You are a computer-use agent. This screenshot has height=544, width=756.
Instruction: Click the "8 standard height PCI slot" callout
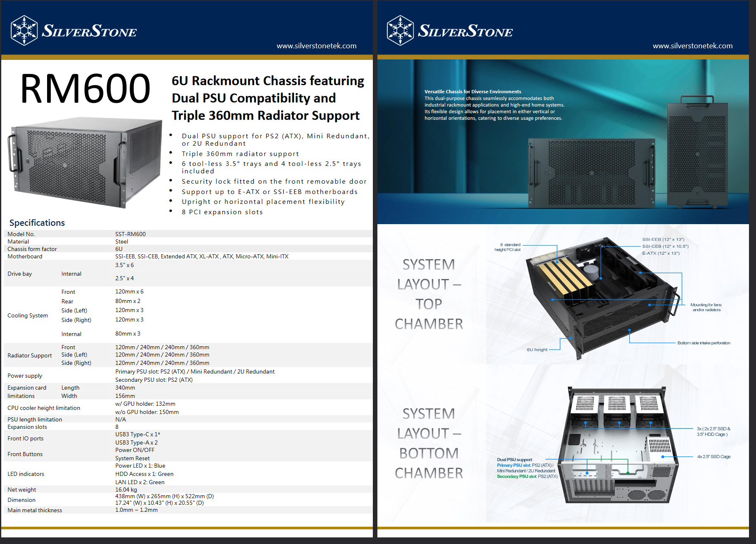(508, 247)
